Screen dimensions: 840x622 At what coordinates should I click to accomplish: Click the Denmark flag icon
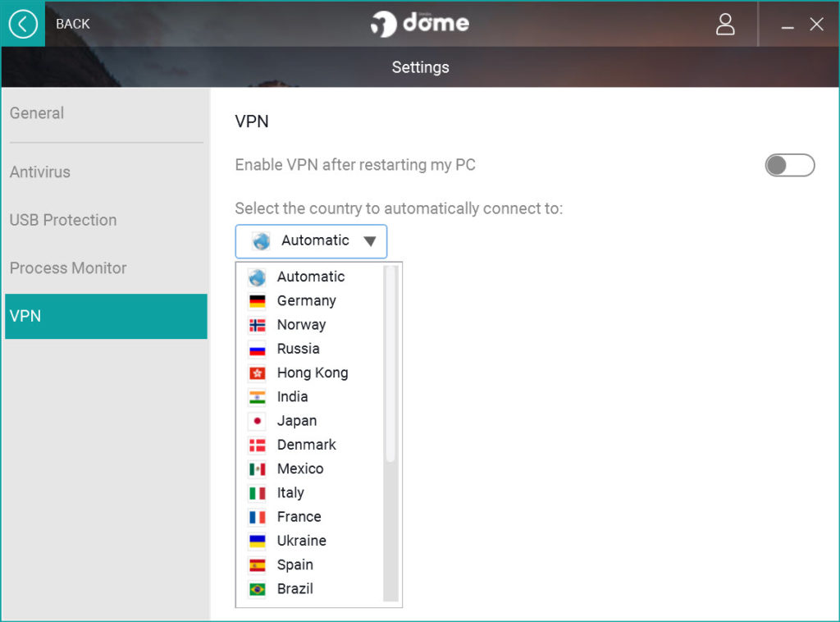point(257,446)
